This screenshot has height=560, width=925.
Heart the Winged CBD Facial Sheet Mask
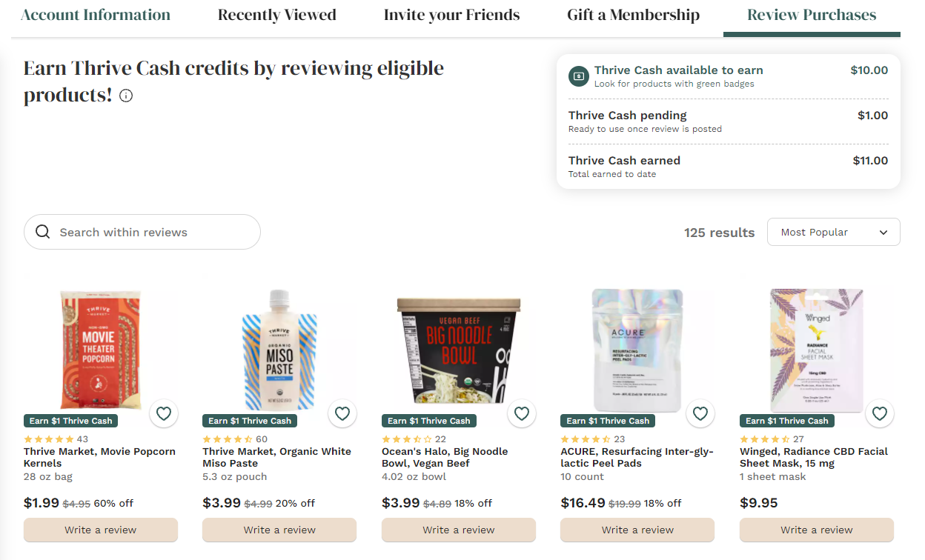coord(880,414)
